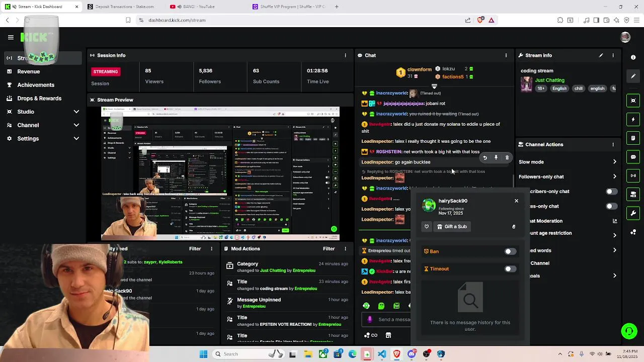
Task: Open Chat panel three-dot options
Action: coord(506,55)
